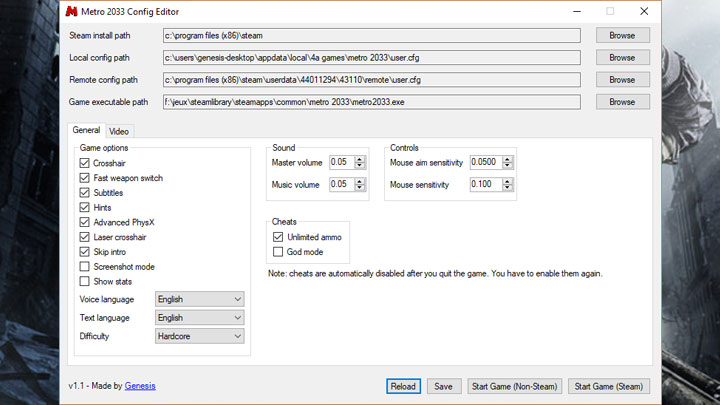Image resolution: width=720 pixels, height=405 pixels.
Task: Increase Mouse aim sensitivity with up arrow
Action: [x=507, y=159]
